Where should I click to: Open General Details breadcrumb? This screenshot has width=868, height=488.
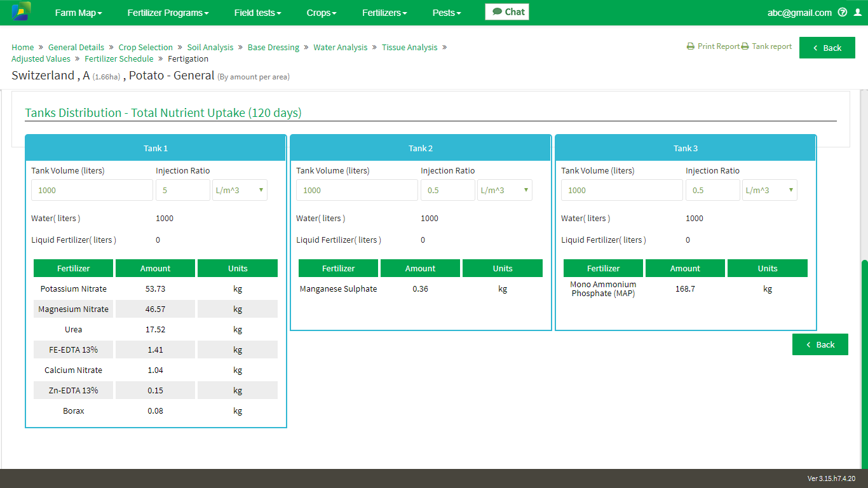tap(76, 47)
